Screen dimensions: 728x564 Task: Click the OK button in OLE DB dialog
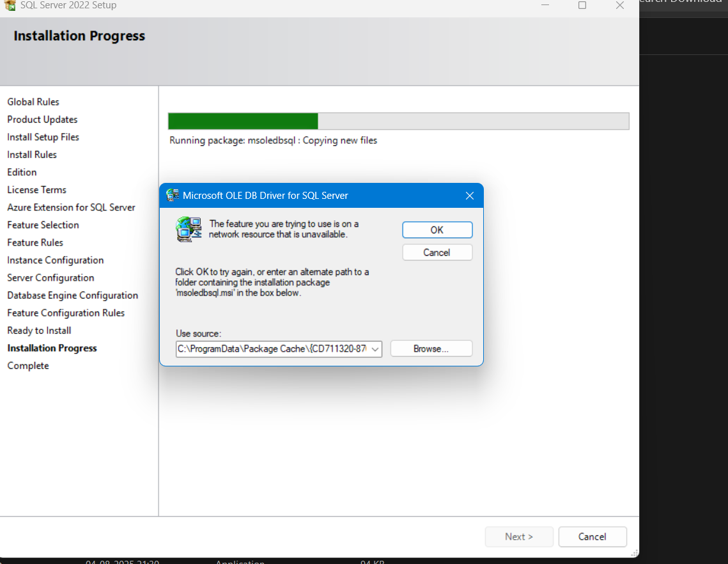pyautogui.click(x=437, y=230)
